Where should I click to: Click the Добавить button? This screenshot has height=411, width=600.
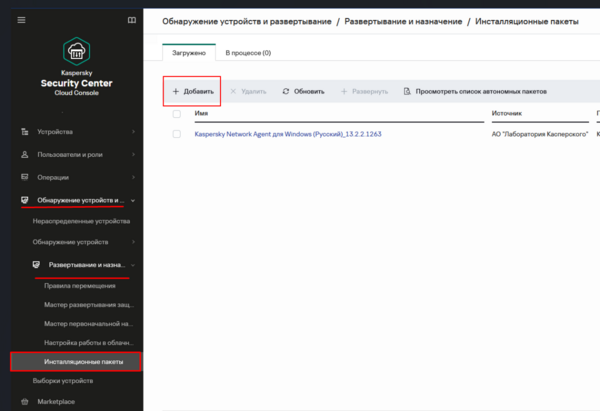click(x=192, y=91)
